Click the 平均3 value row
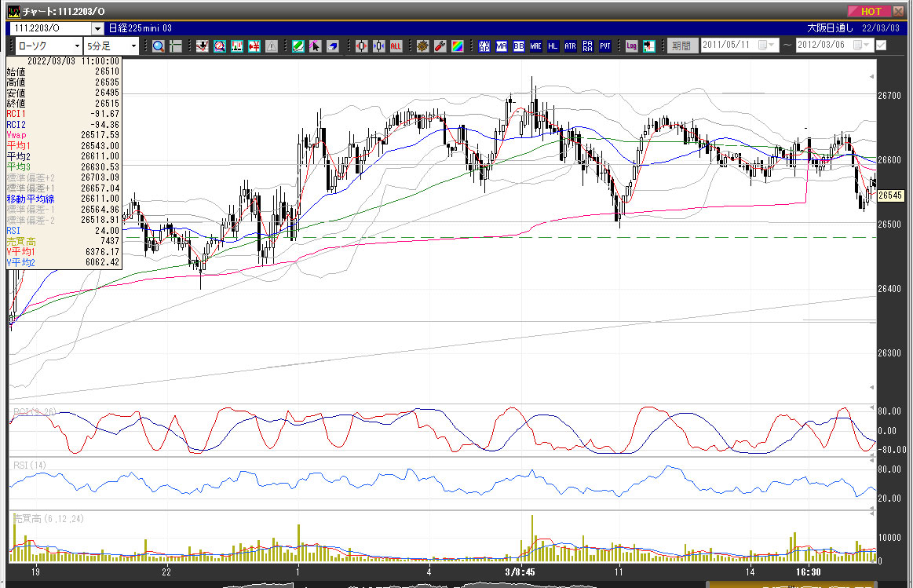 coord(63,166)
